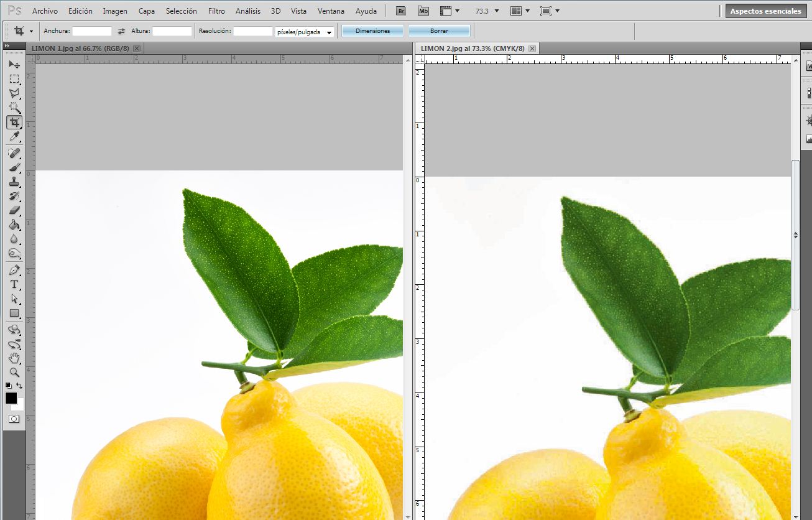Select the History Brush tool

click(x=14, y=196)
